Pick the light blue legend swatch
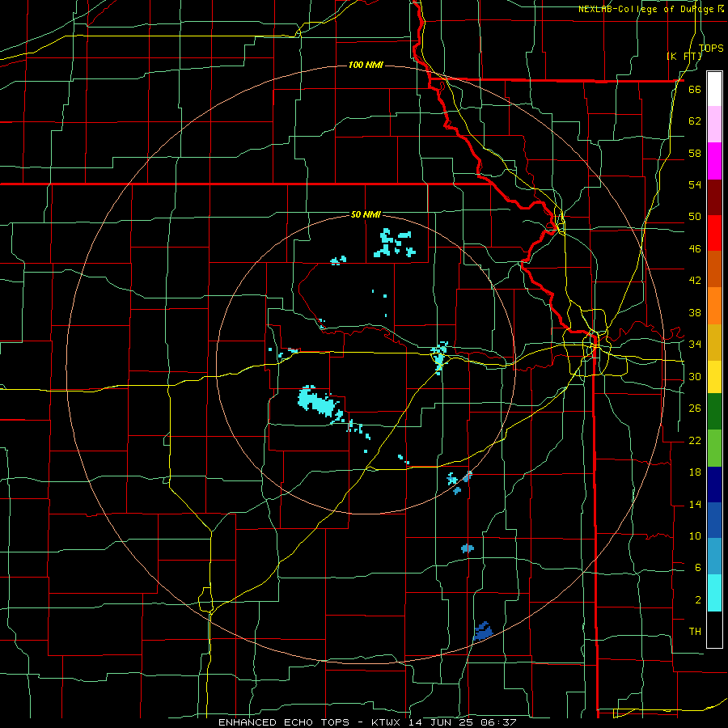Viewport: 728px width, 728px height. click(714, 557)
